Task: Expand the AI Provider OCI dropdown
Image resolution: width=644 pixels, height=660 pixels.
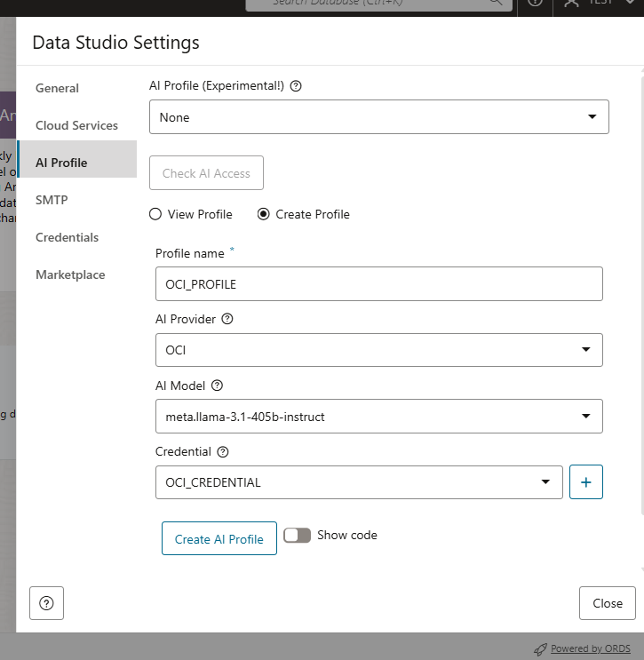Action: 378,350
